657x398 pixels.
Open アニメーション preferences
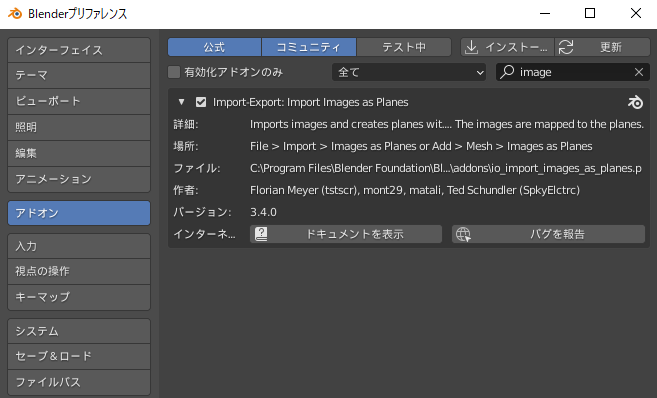(x=79, y=179)
